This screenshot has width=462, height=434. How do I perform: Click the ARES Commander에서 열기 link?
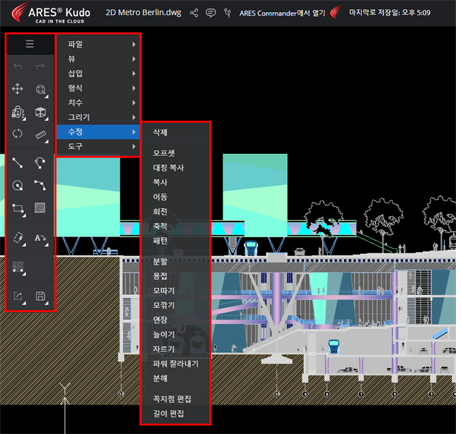(282, 13)
